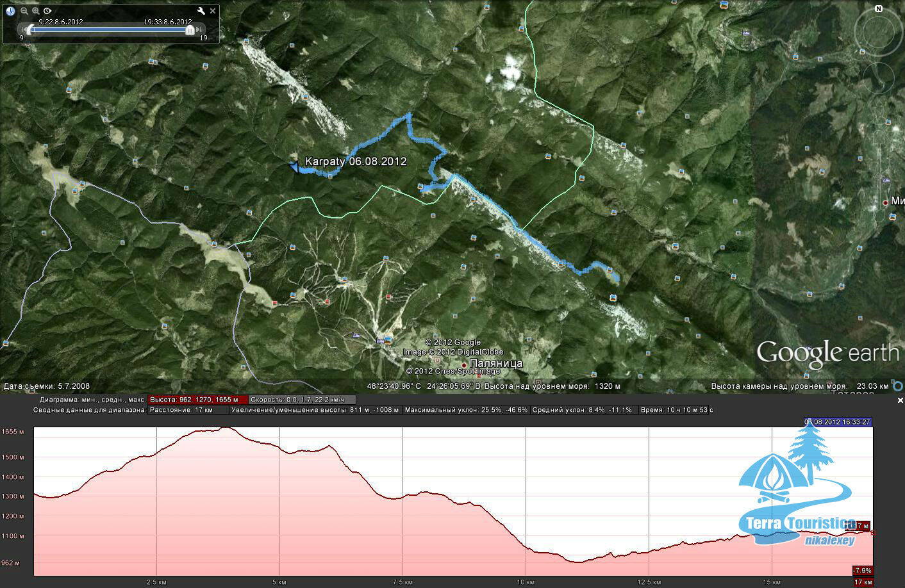Zoom in the time slider range

36,11
